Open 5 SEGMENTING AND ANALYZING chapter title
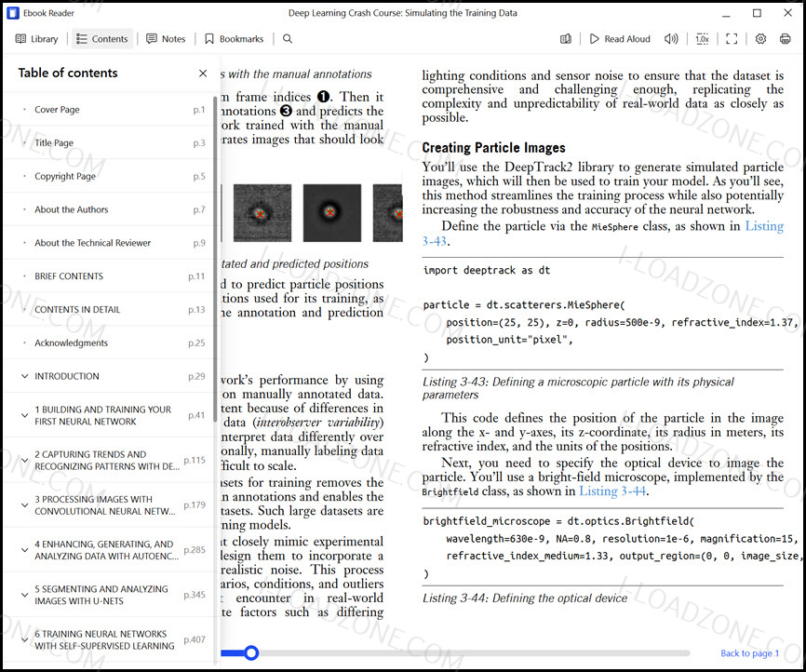The width and height of the screenshot is (806, 672). tap(101, 595)
